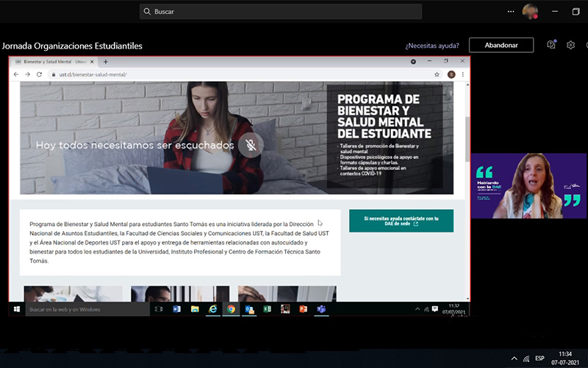Open Outlook from the shared taskbar
This screenshot has width=588, height=368.
click(249, 309)
